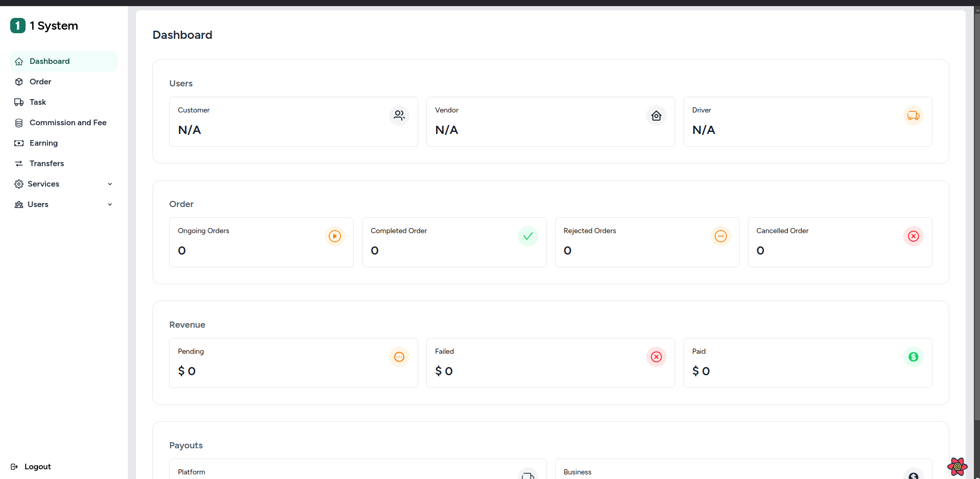Expand the Services sidebar menu chevron
The width and height of the screenshot is (980, 479).
coord(110,184)
